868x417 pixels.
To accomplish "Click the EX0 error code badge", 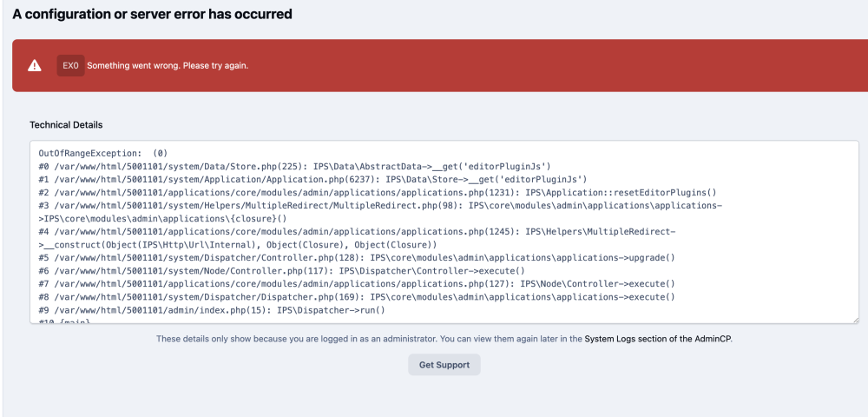I will tap(70, 65).
